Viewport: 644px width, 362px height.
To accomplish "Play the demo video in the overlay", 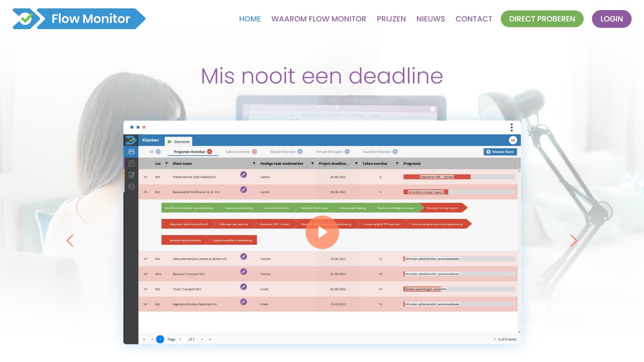I will tap(322, 232).
